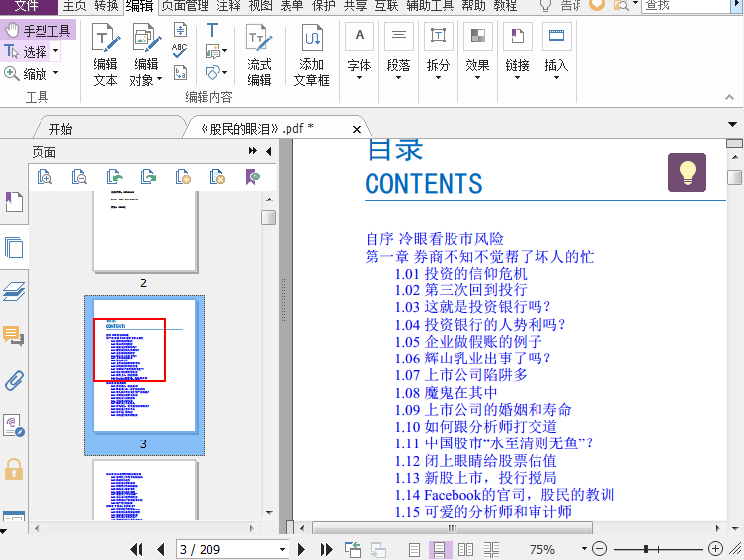This screenshot has width=744, height=560.
Task: Open the Signatures sidebar panel
Action: pos(13,426)
